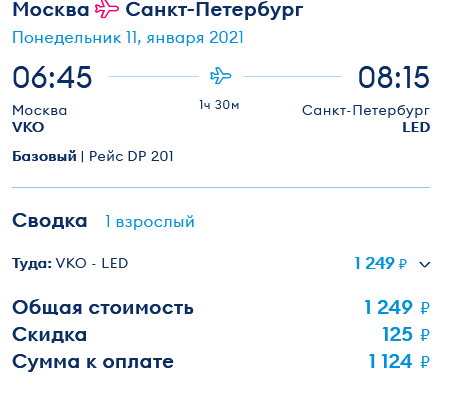Click the arrival airport code LED
Screen dimensions: 466x415
(416, 127)
